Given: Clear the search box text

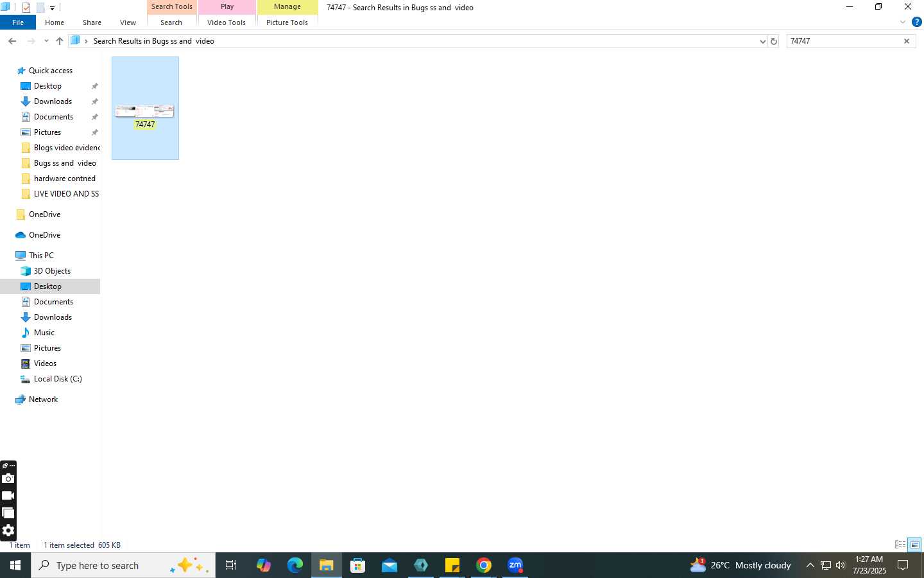Looking at the screenshot, I should 907,41.
